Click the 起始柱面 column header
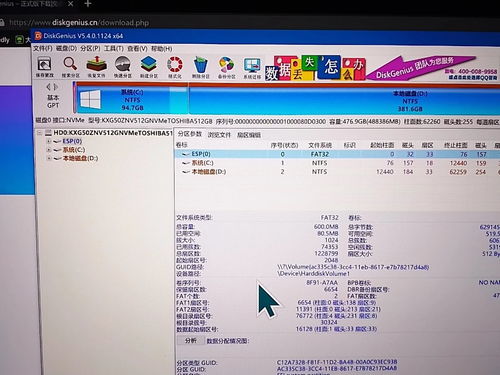 [382, 145]
